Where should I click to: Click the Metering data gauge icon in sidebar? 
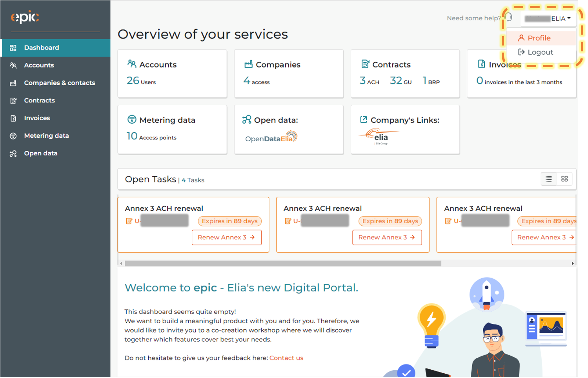click(13, 136)
